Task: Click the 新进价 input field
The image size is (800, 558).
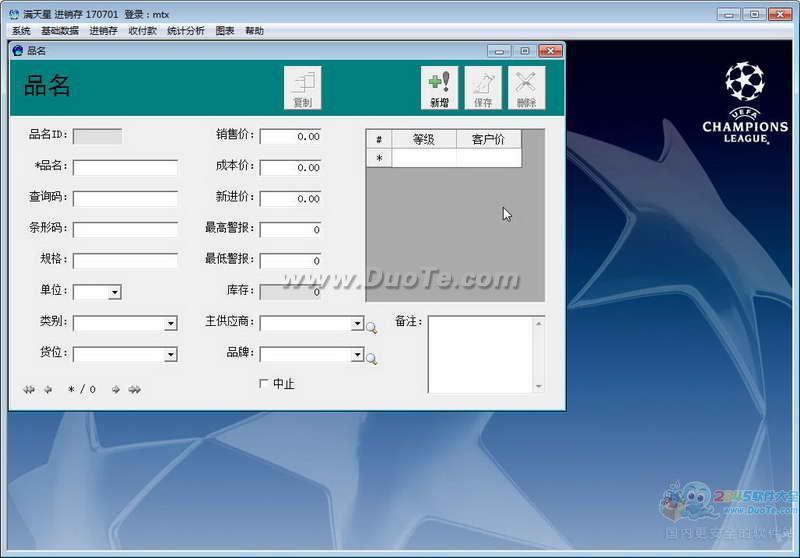Action: (x=290, y=198)
